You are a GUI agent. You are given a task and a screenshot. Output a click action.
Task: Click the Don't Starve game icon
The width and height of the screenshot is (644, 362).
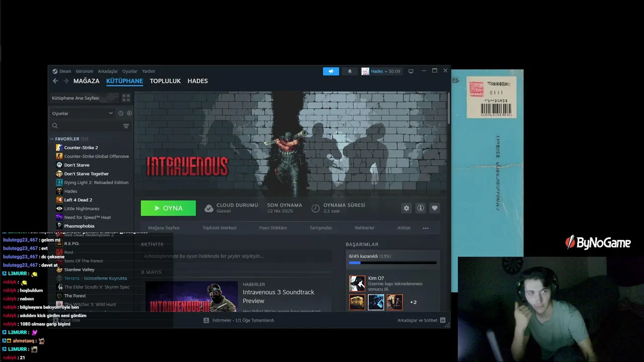click(59, 165)
